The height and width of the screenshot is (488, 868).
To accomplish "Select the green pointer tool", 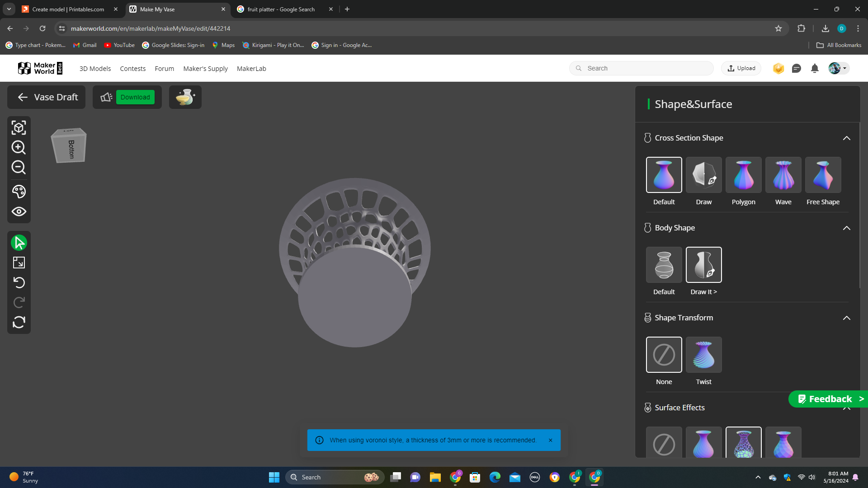I will tap(19, 243).
